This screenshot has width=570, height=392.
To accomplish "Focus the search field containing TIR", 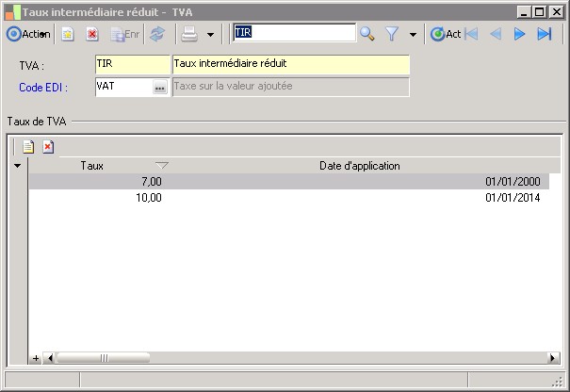I will 294,33.
